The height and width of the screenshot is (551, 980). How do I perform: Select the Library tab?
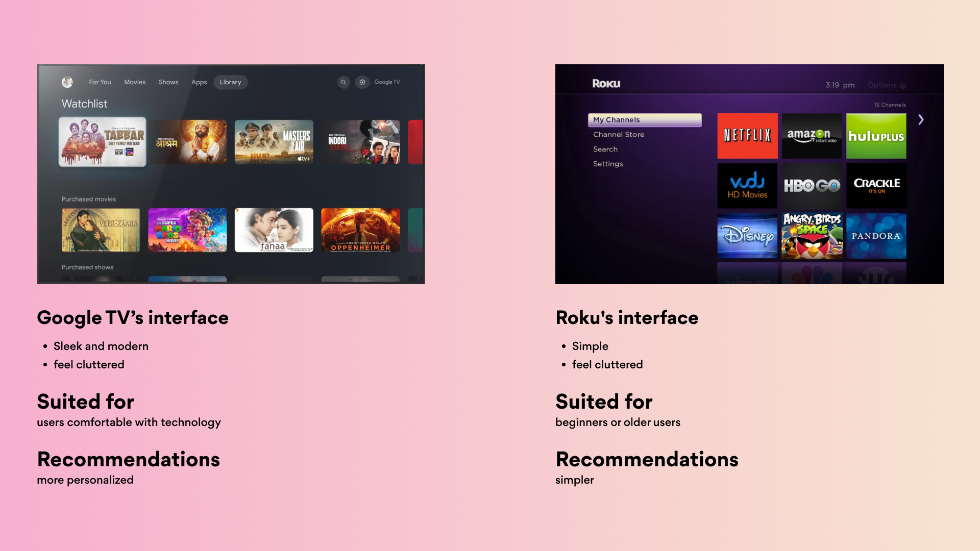231,82
